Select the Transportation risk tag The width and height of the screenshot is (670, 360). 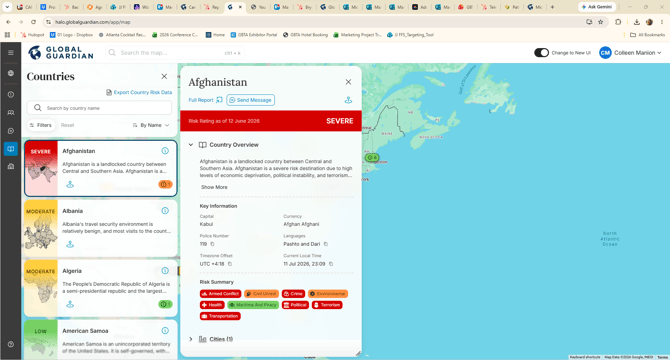pos(220,316)
